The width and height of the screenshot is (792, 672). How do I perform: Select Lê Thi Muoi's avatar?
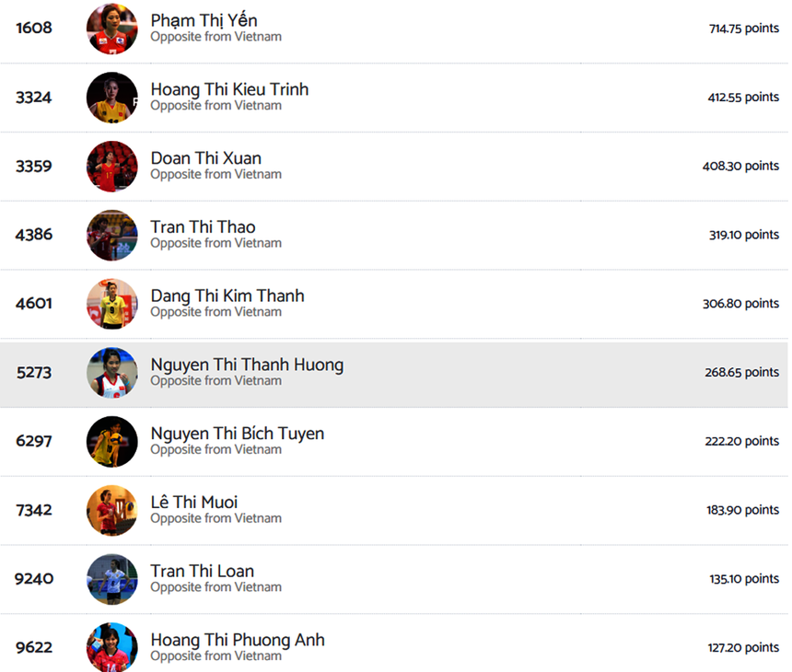112,510
